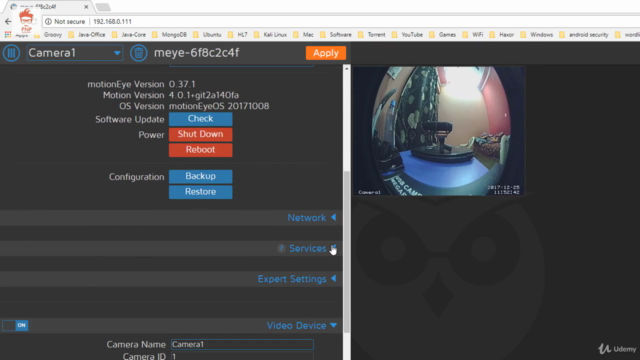Open the Groovy bookmarks folder
640x360 pixels.
pos(48,35)
